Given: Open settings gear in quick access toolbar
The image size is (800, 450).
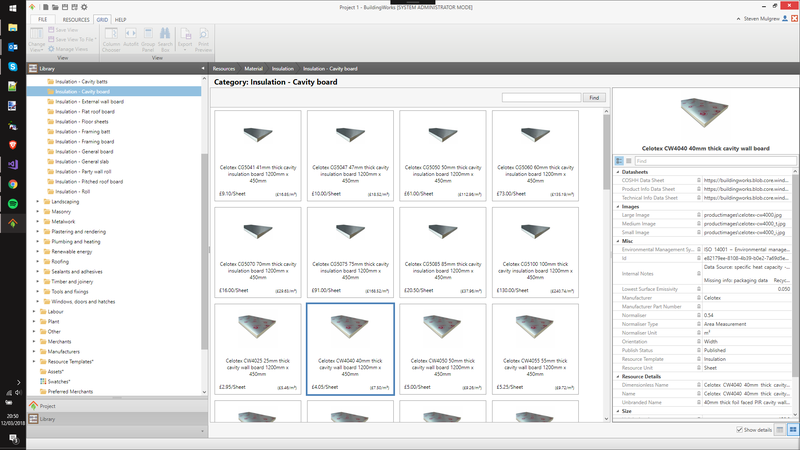Looking at the screenshot, I should (x=84, y=7).
